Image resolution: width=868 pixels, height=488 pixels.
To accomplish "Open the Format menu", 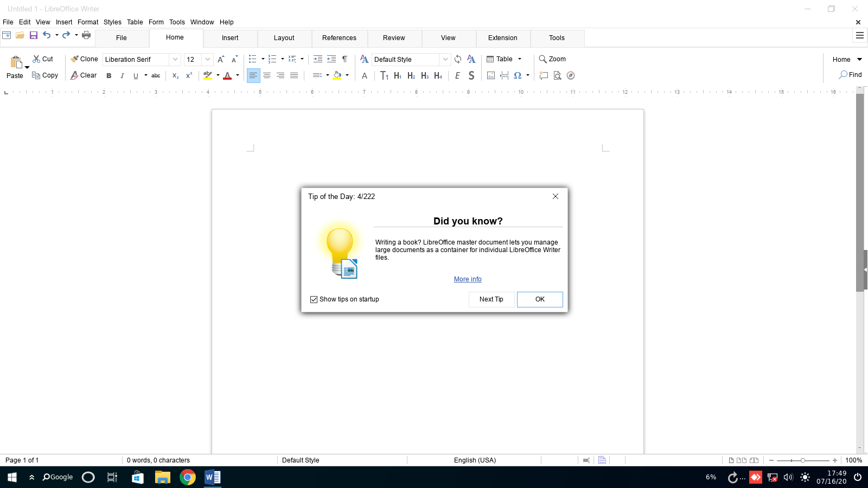I will [x=88, y=22].
